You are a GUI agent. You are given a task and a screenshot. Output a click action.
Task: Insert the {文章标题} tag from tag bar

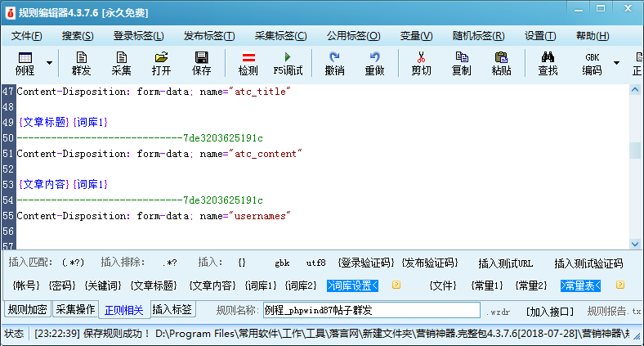pos(154,285)
